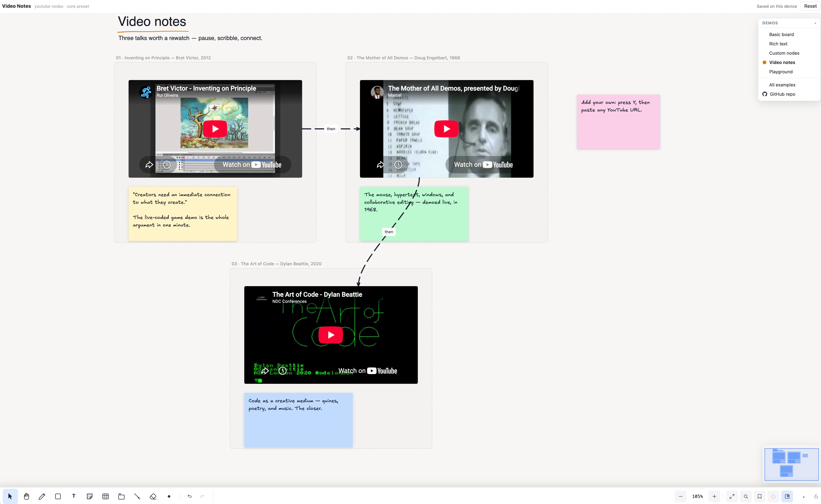The height and width of the screenshot is (504, 821).
Task: Share The Mother of All Demos video
Action: [x=380, y=165]
